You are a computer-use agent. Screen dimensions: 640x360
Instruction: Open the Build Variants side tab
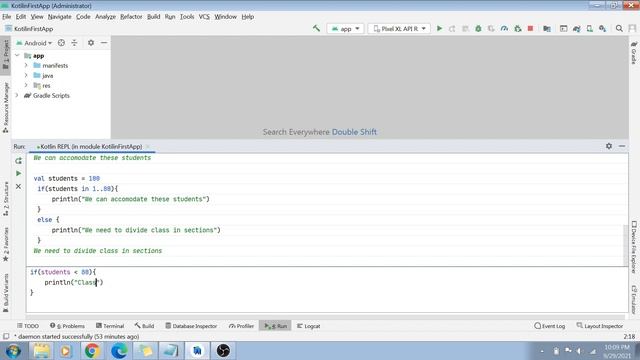(x=6, y=293)
